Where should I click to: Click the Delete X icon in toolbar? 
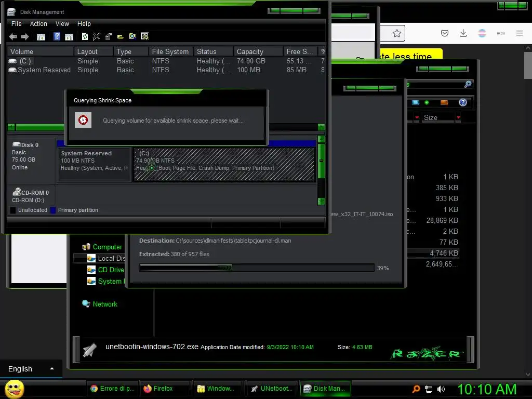tap(96, 36)
